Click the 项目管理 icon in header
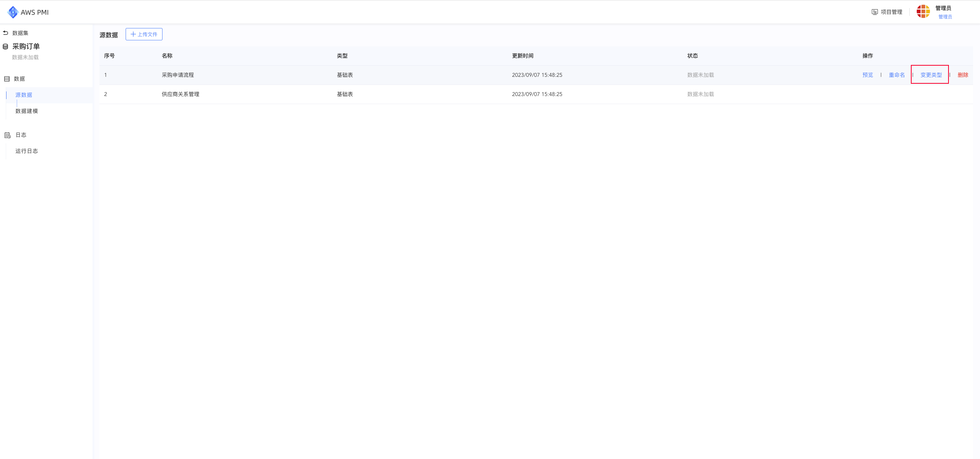The height and width of the screenshot is (459, 980). click(x=875, y=12)
